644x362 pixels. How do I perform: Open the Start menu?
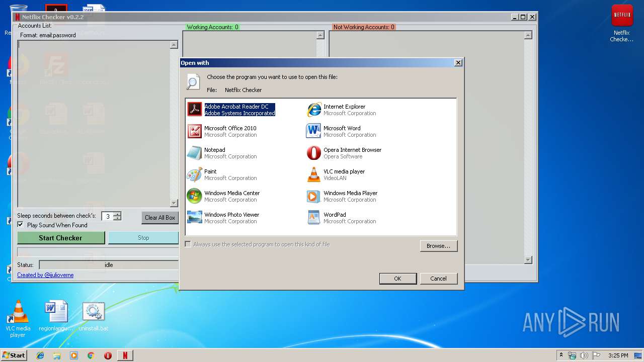[x=14, y=355]
